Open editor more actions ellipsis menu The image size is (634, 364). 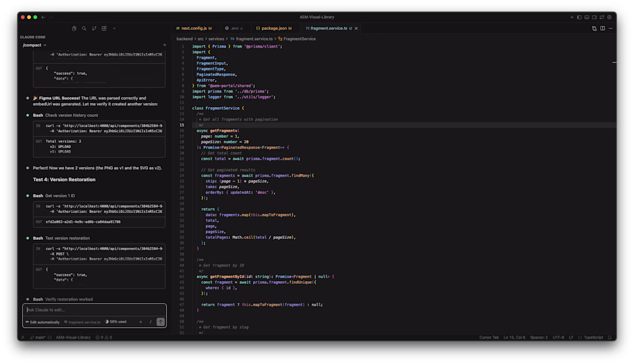point(610,28)
